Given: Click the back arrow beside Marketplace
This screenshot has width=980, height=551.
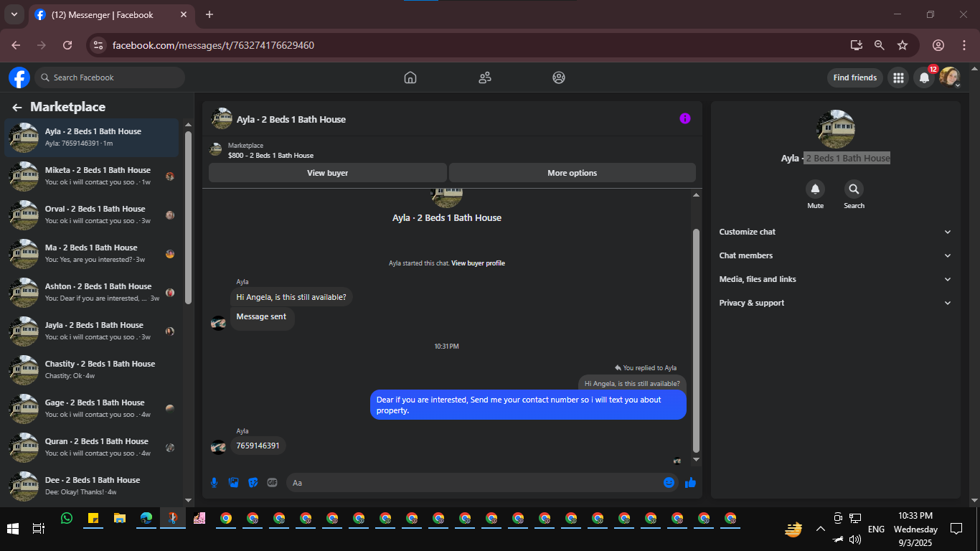Looking at the screenshot, I should (x=17, y=108).
